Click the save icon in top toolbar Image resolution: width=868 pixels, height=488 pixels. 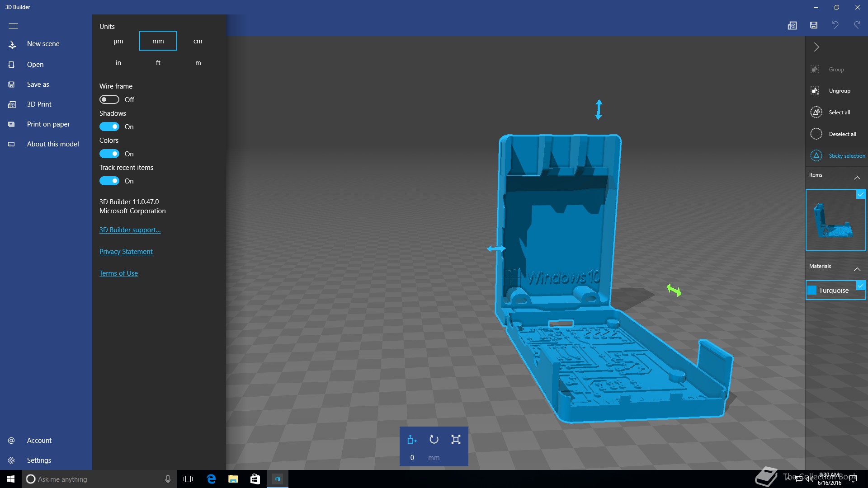tap(814, 26)
